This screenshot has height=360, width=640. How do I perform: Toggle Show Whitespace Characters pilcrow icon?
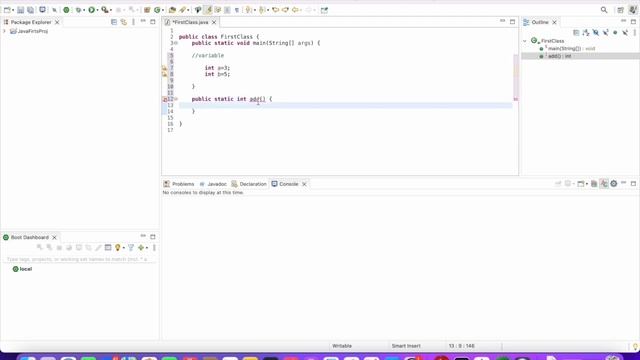(237, 10)
